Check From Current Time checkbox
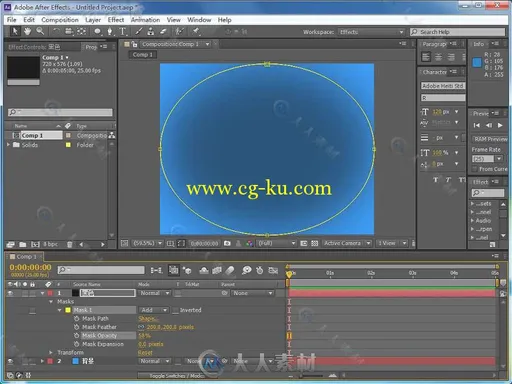The width and height of the screenshot is (512, 384). click(475, 169)
